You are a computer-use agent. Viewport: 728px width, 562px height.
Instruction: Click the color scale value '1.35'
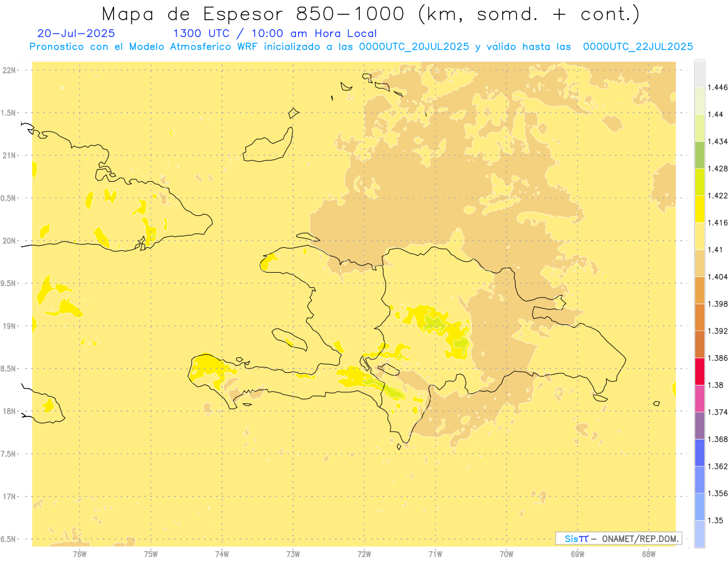[715, 521]
